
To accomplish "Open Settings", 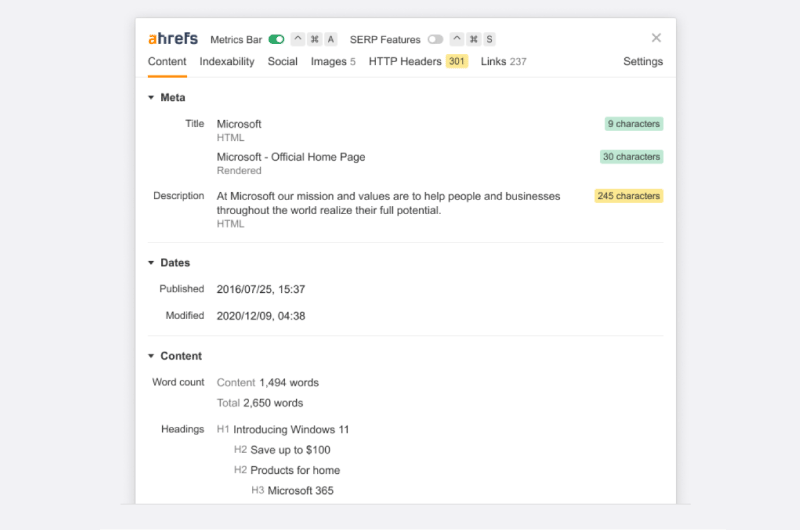I will click(643, 62).
